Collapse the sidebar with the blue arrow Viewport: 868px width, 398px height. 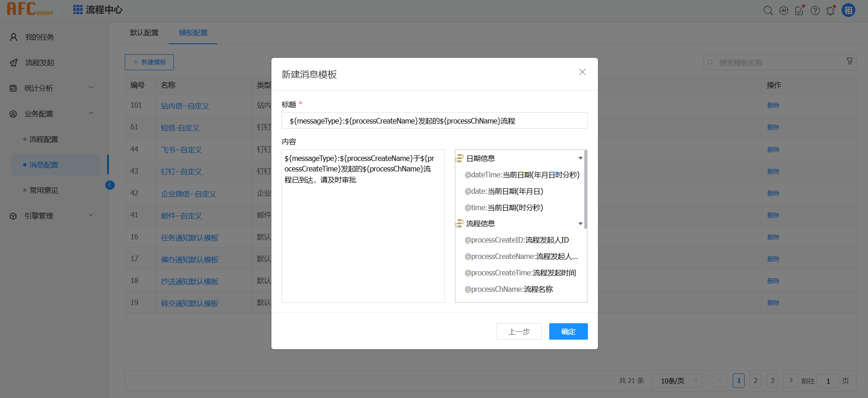(110, 185)
